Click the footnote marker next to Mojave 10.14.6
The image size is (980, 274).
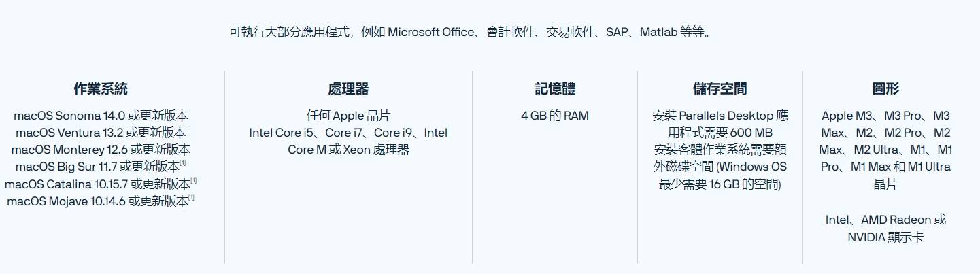coord(191,198)
